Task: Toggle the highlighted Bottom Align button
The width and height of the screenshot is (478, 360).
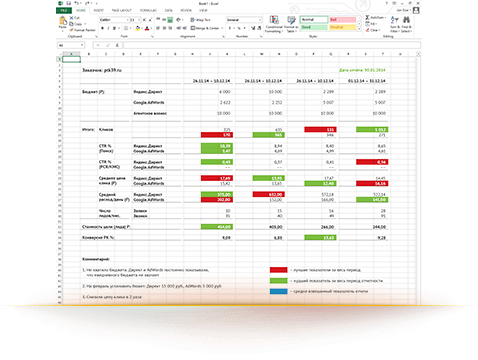Action: (x=170, y=20)
